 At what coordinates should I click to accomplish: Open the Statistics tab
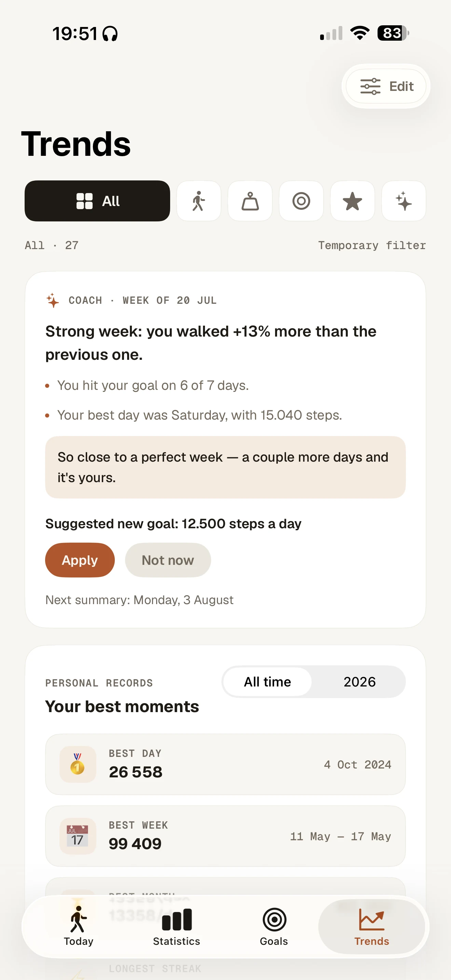pos(176,926)
